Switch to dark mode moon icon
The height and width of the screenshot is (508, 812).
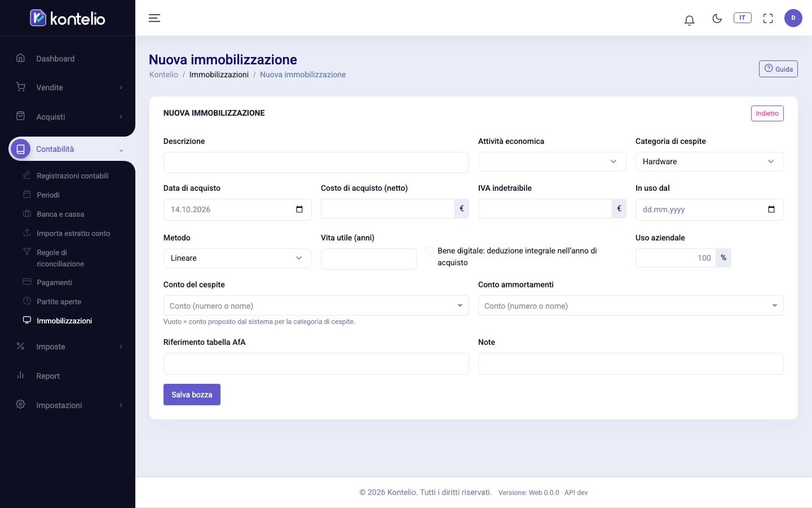coord(717,18)
